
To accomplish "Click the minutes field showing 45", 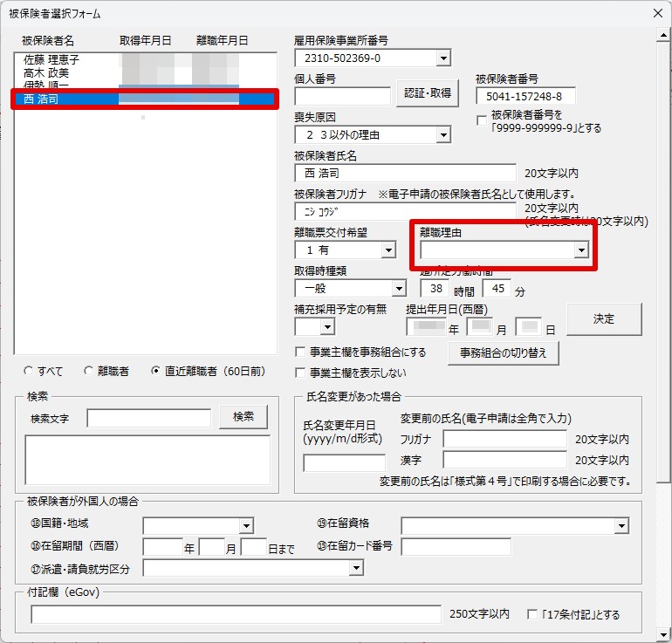I will [497, 288].
